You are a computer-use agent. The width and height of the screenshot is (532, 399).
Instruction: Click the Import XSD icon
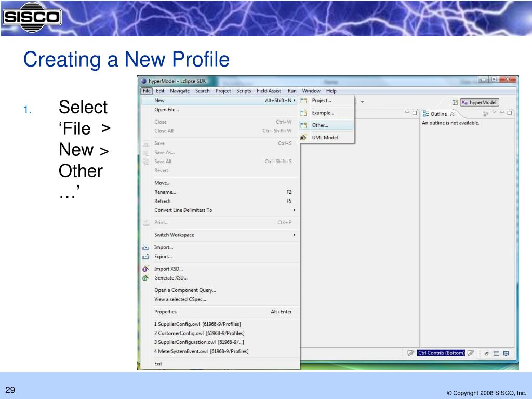pyautogui.click(x=145, y=269)
